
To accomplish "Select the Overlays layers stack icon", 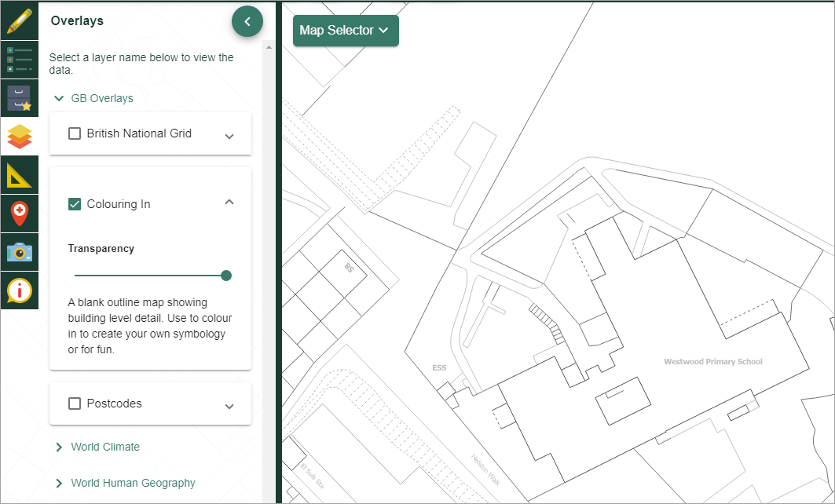I will [19, 137].
